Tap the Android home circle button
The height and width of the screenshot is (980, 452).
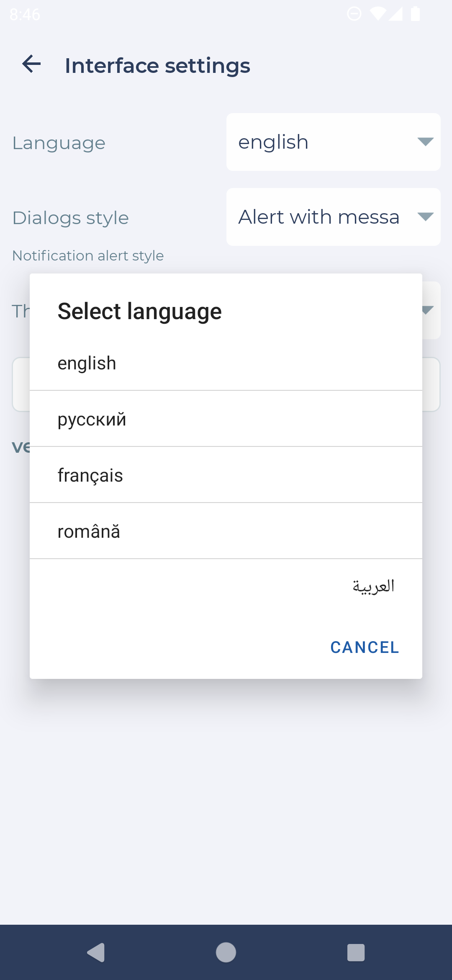tap(226, 952)
